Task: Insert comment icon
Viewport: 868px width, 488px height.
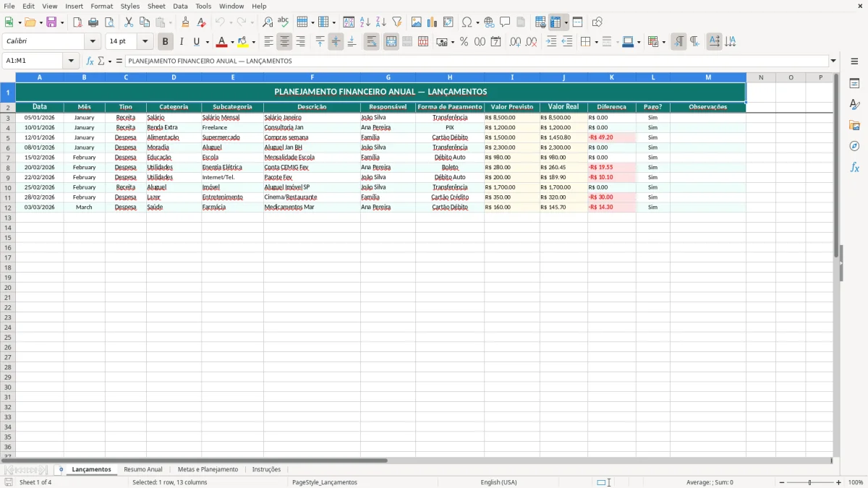Action: [x=505, y=22]
